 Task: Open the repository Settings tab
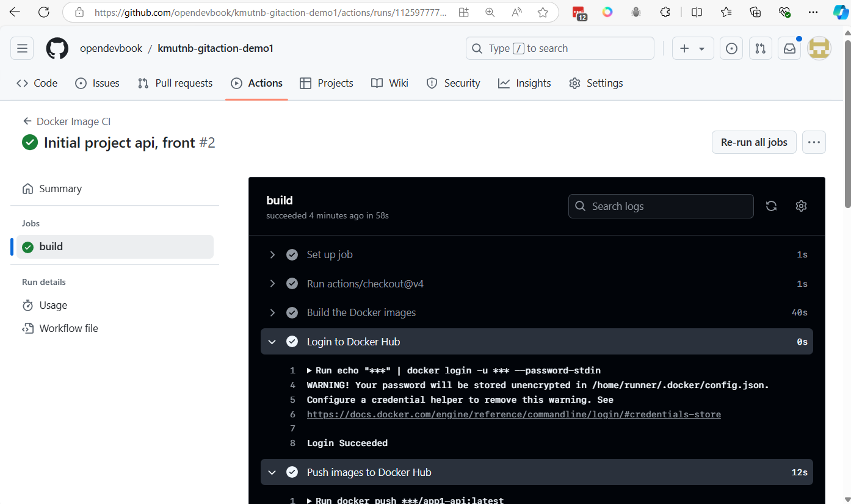596,83
